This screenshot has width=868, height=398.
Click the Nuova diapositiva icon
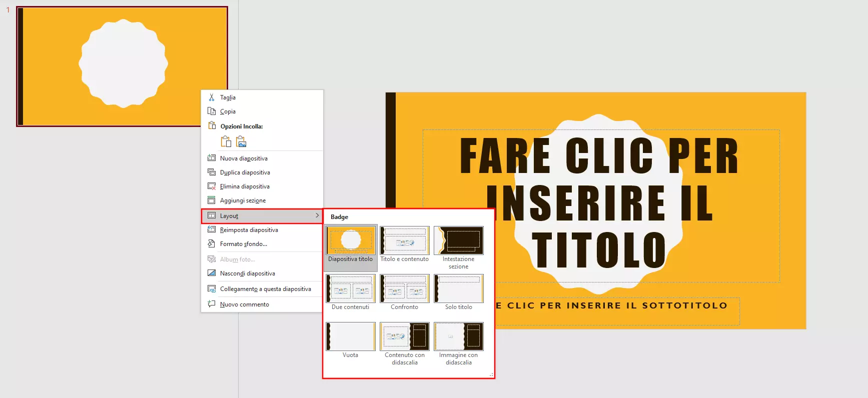(212, 158)
